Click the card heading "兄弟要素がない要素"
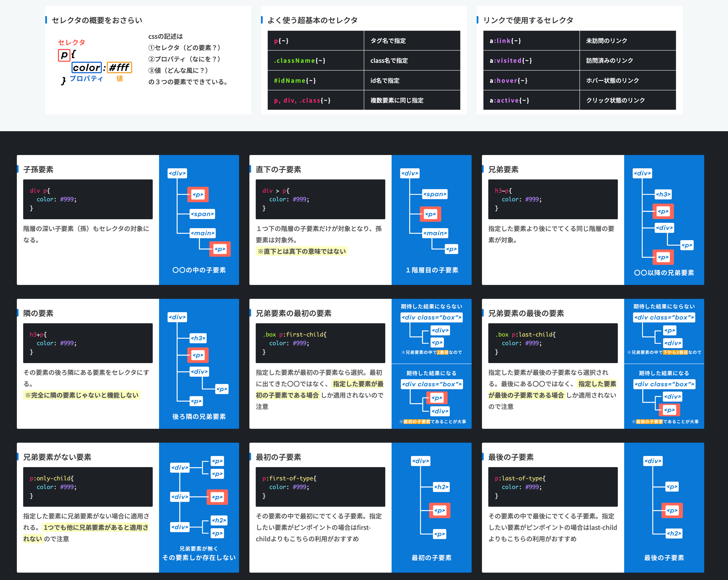Viewport: 728px width, 580px height. [x=57, y=457]
